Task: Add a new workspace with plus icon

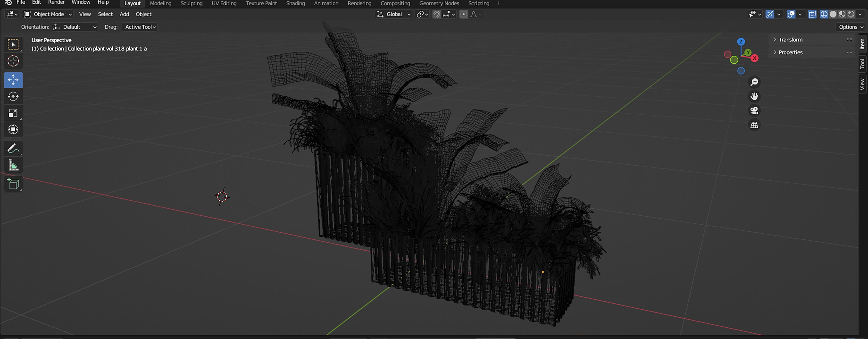Action: point(499,3)
